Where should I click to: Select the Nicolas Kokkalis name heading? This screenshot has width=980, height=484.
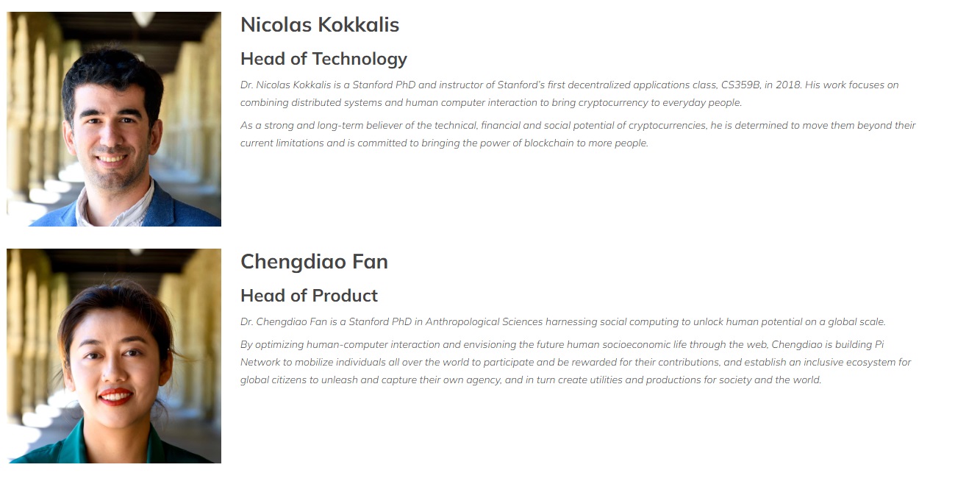320,25
